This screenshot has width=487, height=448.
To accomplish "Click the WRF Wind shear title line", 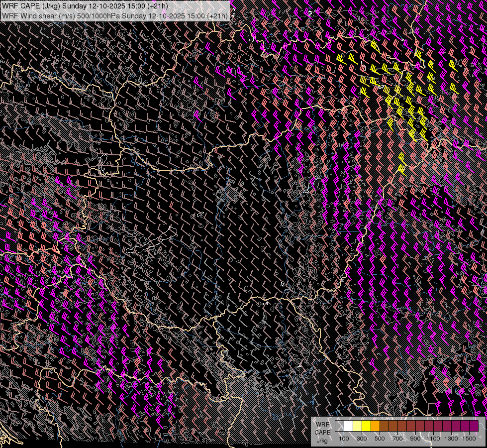I will coord(115,15).
